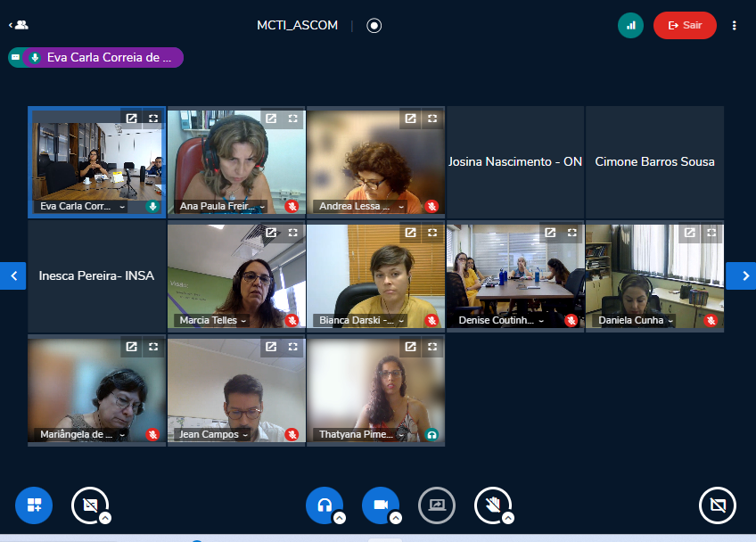Open the connection status signal icon
The image size is (756, 542).
[x=631, y=26]
